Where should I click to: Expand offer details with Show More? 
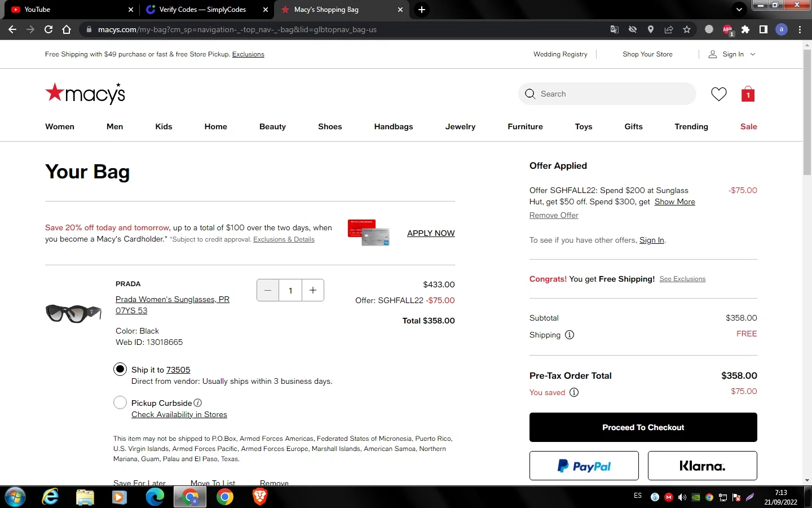tap(675, 202)
